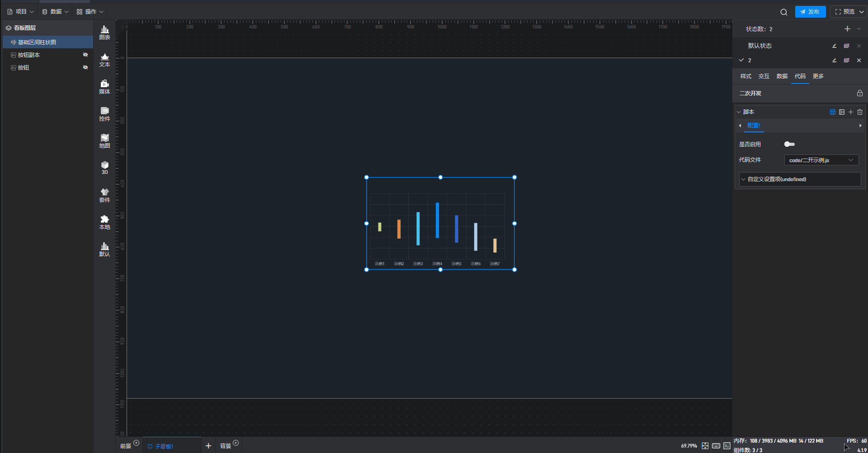Open the 图表 chart components panel
The image size is (868, 453).
pos(104,33)
